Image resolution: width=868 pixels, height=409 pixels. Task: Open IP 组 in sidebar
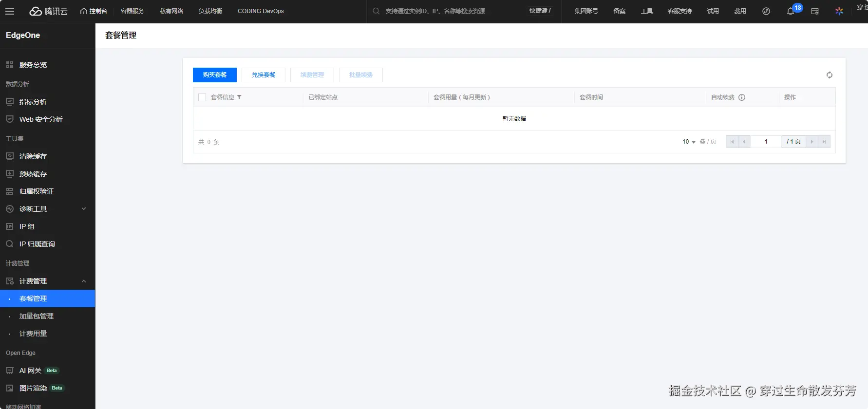47,226
